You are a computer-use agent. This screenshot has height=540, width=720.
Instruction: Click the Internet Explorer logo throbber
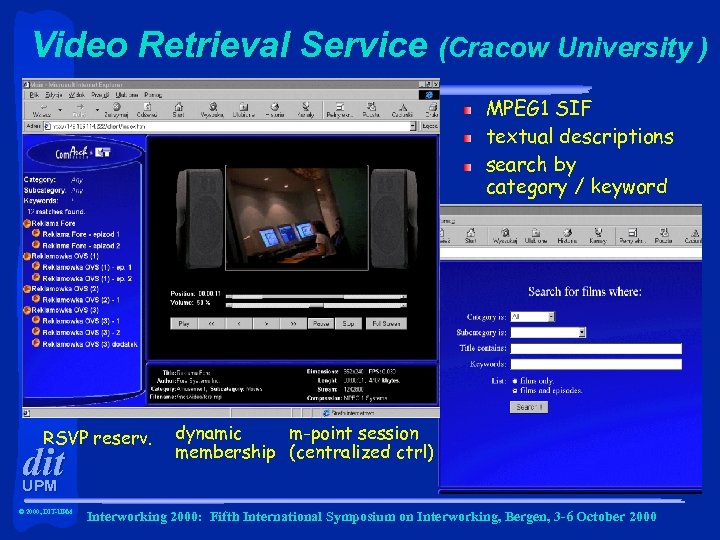[x=428, y=95]
